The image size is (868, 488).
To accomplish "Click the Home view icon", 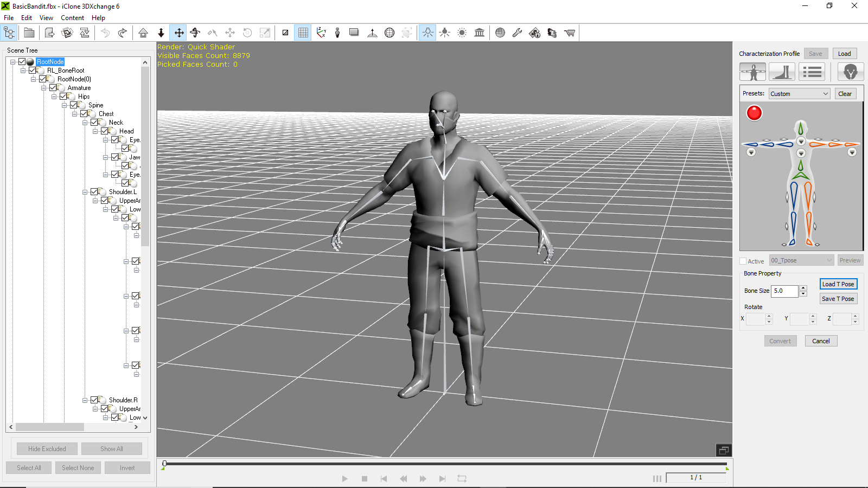I will point(143,33).
